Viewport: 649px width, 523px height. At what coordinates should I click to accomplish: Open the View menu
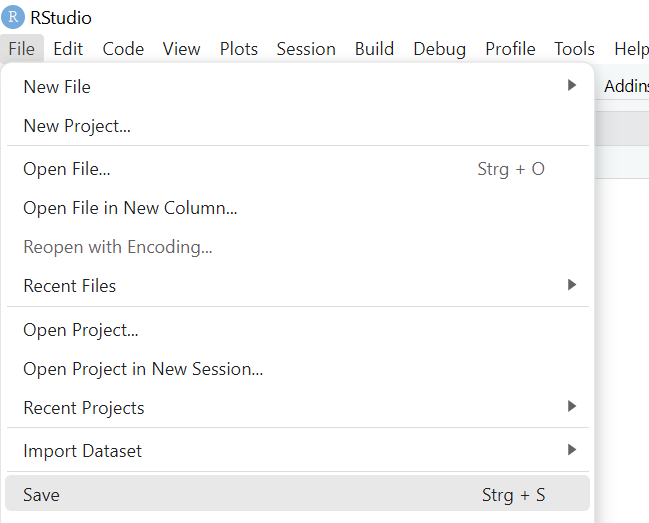point(181,49)
